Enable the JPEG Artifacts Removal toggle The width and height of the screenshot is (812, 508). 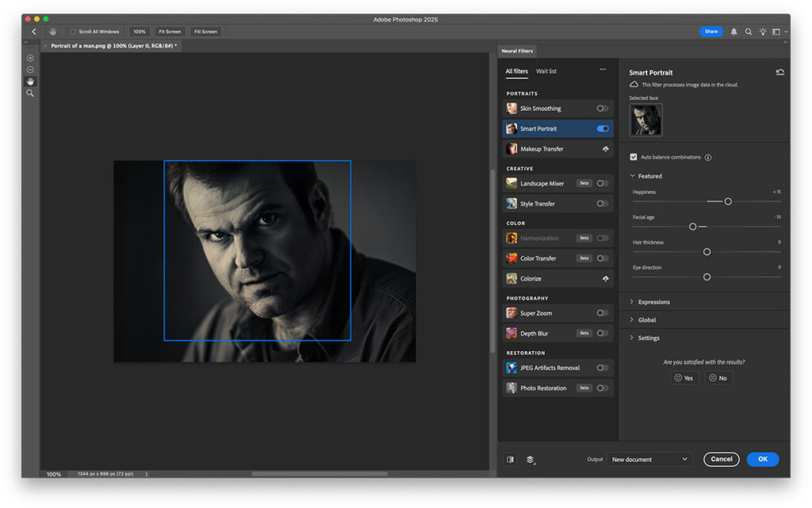coord(603,368)
